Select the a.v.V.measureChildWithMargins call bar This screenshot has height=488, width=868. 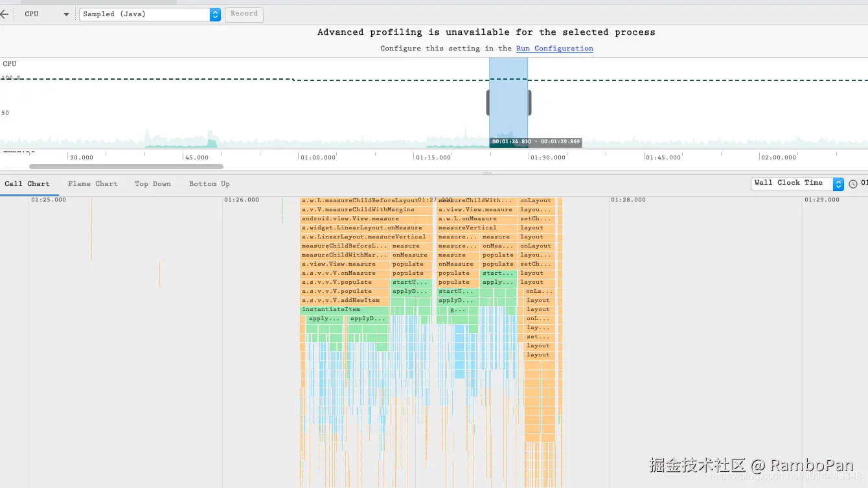(367, 210)
